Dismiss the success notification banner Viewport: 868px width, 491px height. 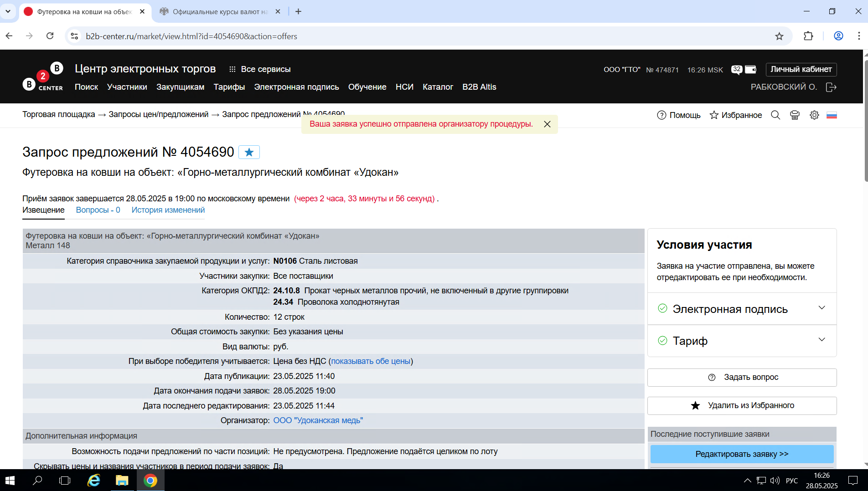[547, 124]
